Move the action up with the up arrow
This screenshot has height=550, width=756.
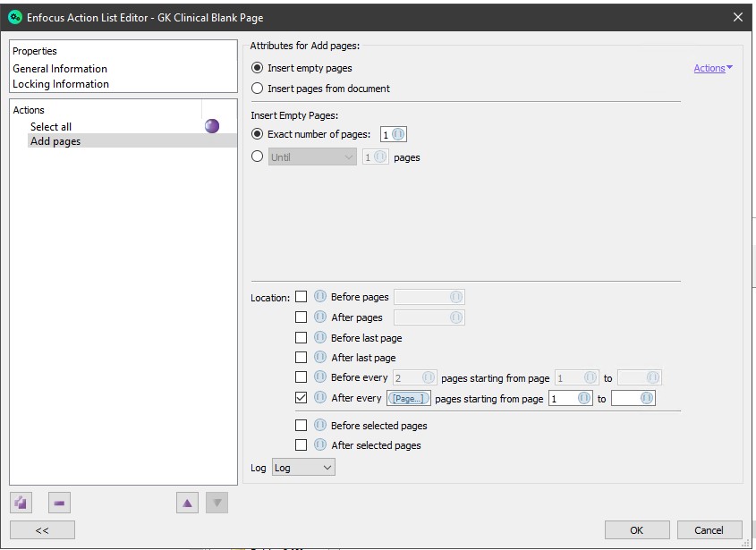point(187,503)
